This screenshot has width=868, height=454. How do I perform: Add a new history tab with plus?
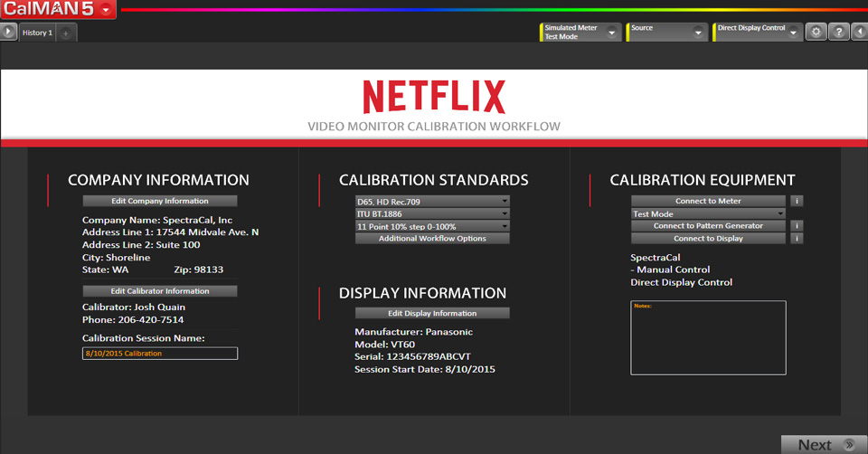pos(65,33)
